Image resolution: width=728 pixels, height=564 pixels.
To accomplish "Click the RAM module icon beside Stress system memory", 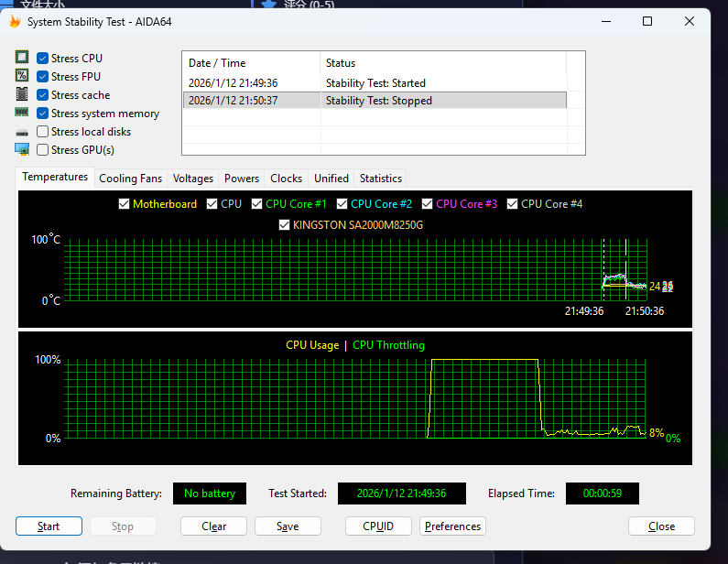I will point(22,112).
